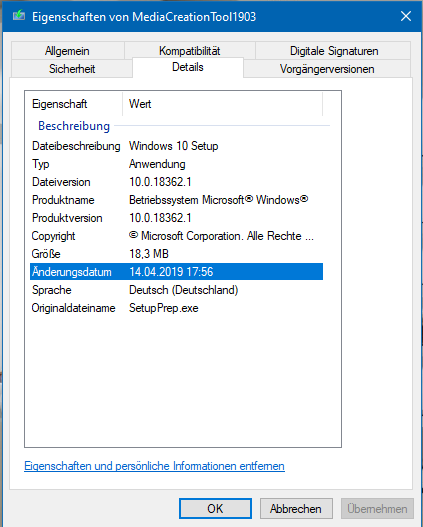Screen dimensions: 423x527
Task: Open 'Eigenschaften und persönliche Informationen entfernen' link
Action: 155,466
